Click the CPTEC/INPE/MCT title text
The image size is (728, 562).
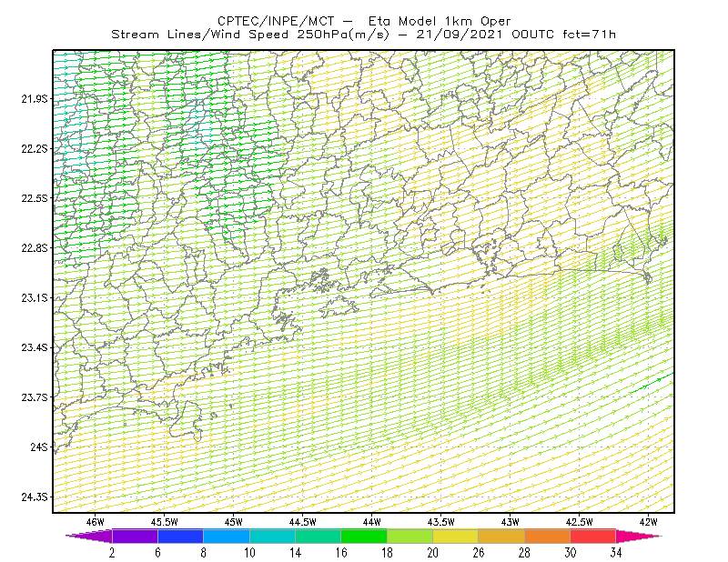click(276, 21)
